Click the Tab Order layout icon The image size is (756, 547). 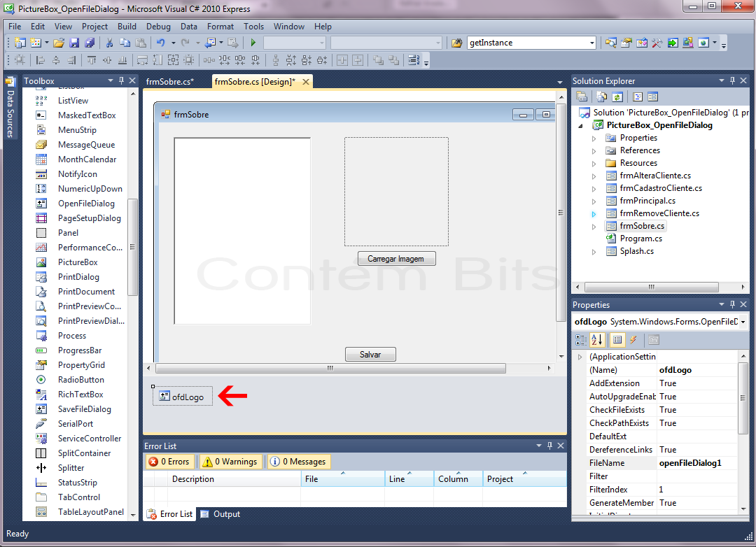414,60
